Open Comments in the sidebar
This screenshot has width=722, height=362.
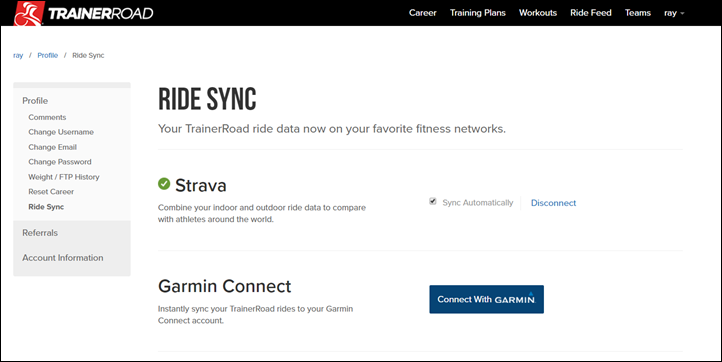click(47, 117)
